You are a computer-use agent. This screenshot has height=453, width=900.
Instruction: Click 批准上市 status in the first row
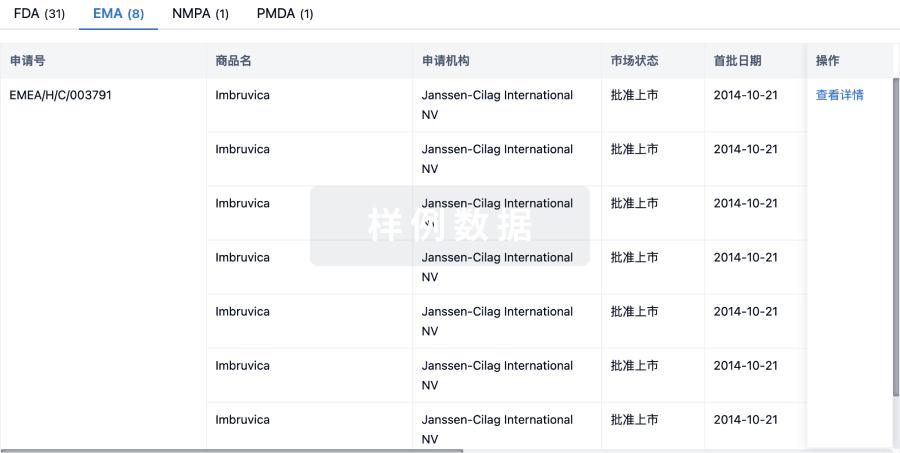coord(634,95)
